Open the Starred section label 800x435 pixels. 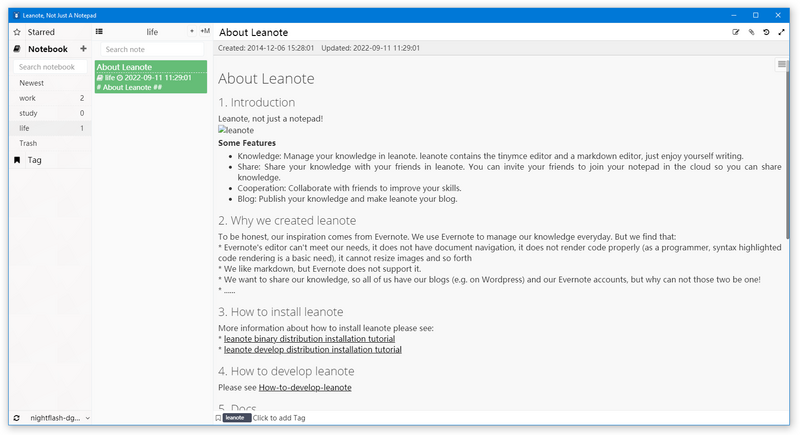tap(41, 32)
